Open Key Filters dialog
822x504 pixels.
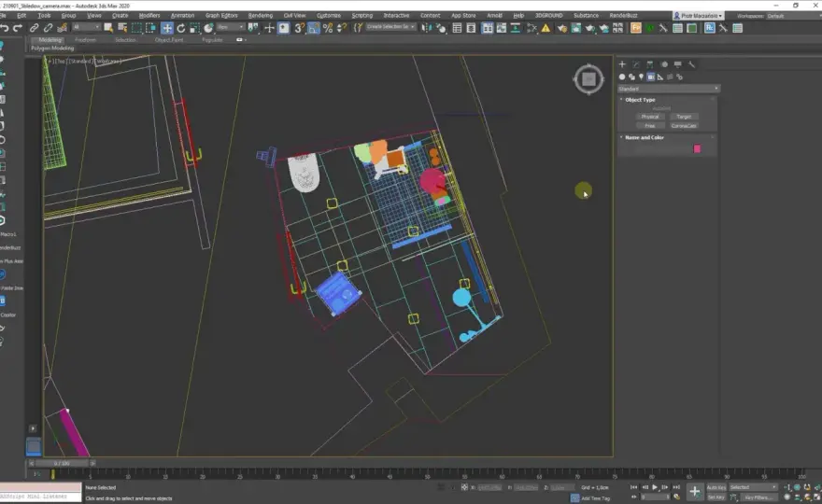[758, 497]
